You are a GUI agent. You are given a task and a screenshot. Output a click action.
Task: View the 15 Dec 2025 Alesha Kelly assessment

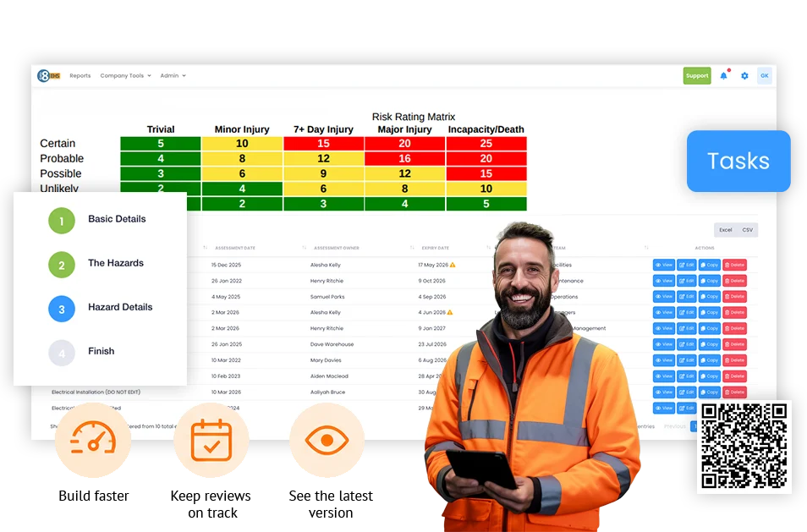pos(664,265)
